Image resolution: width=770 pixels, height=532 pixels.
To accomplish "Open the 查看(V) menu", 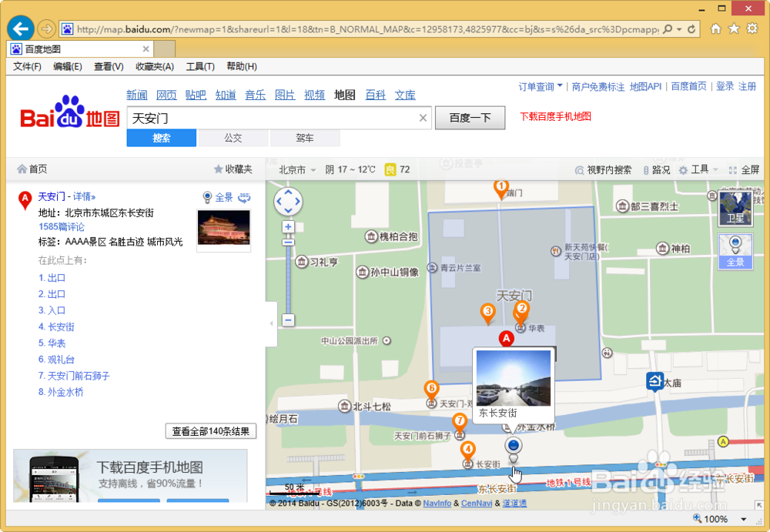I will point(109,66).
